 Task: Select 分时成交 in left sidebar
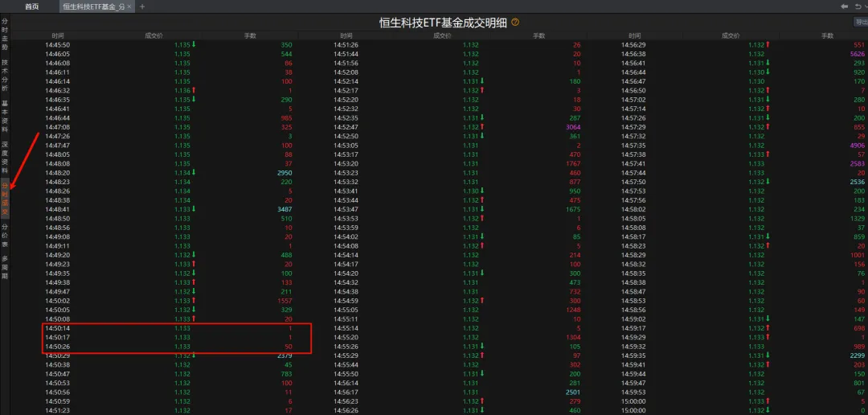5,198
